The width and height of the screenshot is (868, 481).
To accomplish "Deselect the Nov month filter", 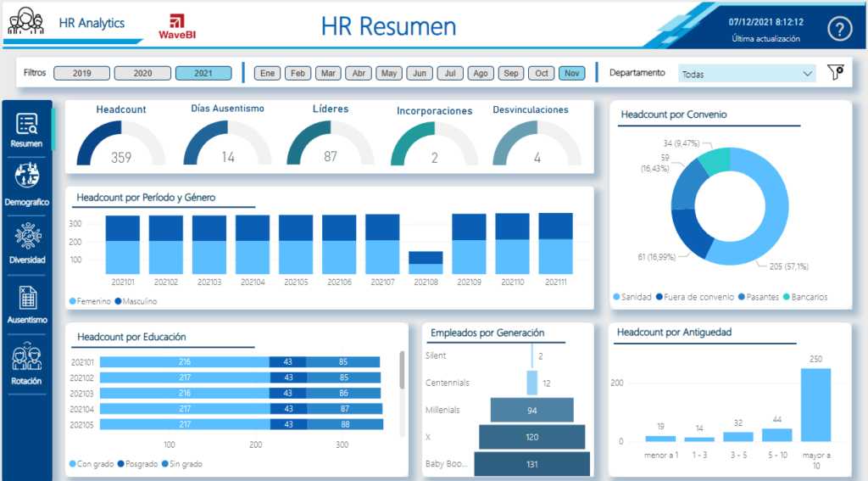I will 572,73.
